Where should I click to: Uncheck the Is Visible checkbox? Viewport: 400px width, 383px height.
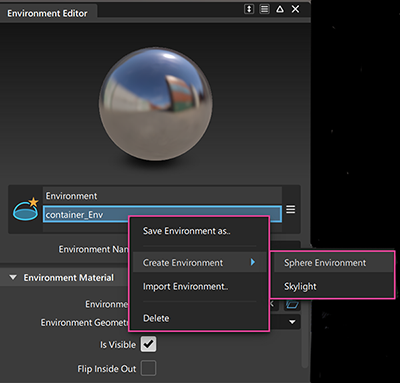pos(148,344)
